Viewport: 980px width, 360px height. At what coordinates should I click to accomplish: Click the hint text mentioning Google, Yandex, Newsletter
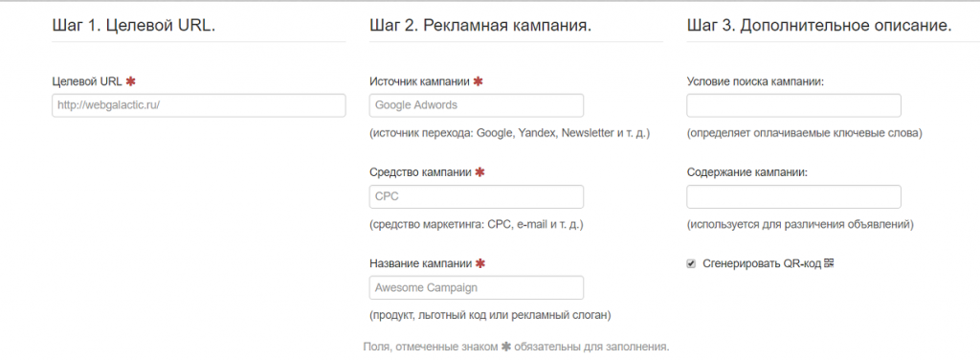tap(509, 134)
